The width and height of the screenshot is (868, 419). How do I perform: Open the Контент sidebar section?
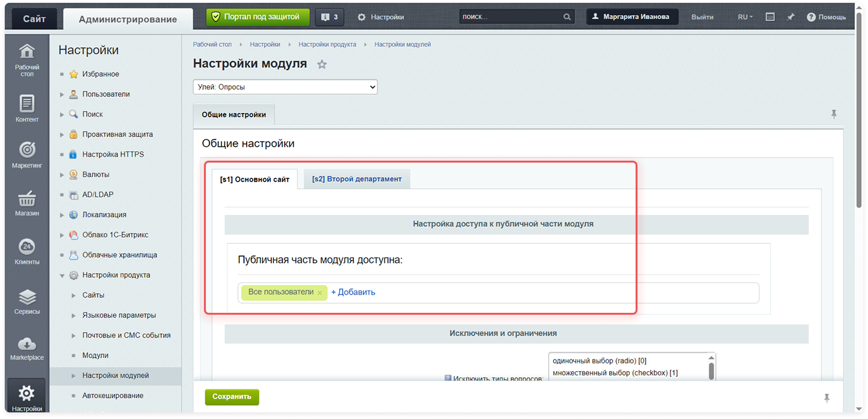point(27,104)
